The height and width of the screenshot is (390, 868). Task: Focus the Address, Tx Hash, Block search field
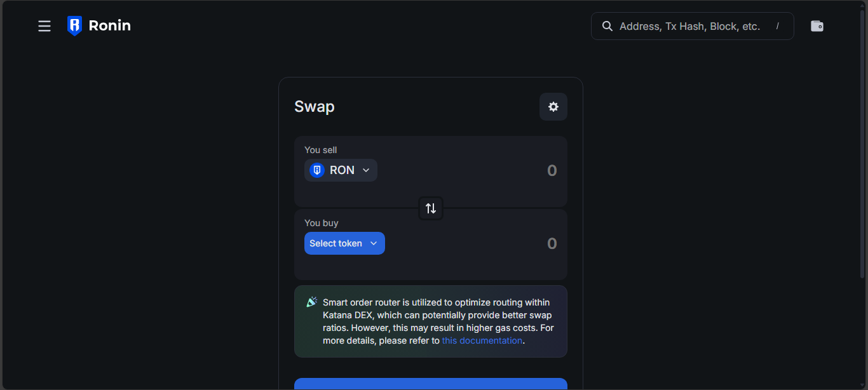tap(689, 26)
